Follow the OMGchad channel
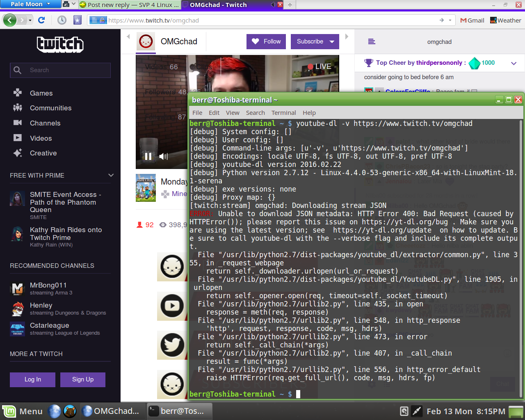 [266, 41]
